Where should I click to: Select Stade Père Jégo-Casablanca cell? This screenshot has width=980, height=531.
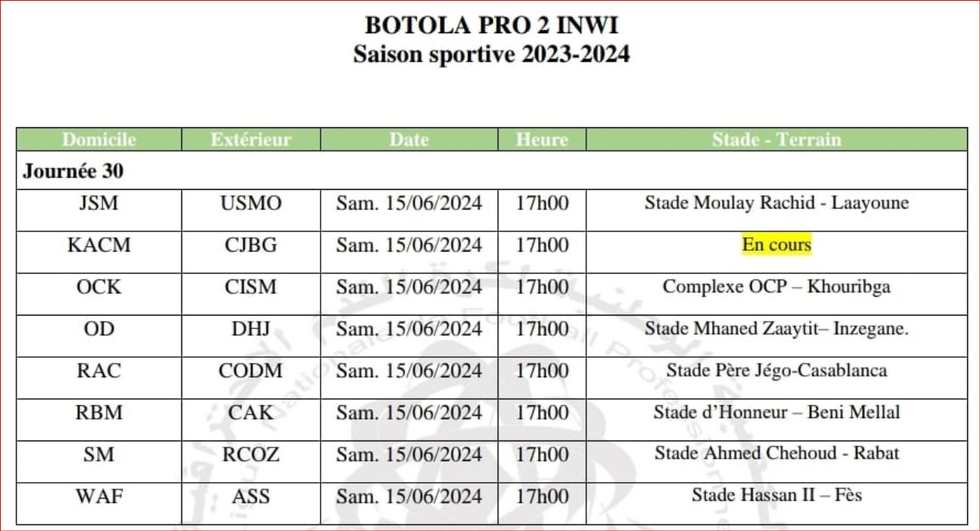pyautogui.click(x=777, y=371)
